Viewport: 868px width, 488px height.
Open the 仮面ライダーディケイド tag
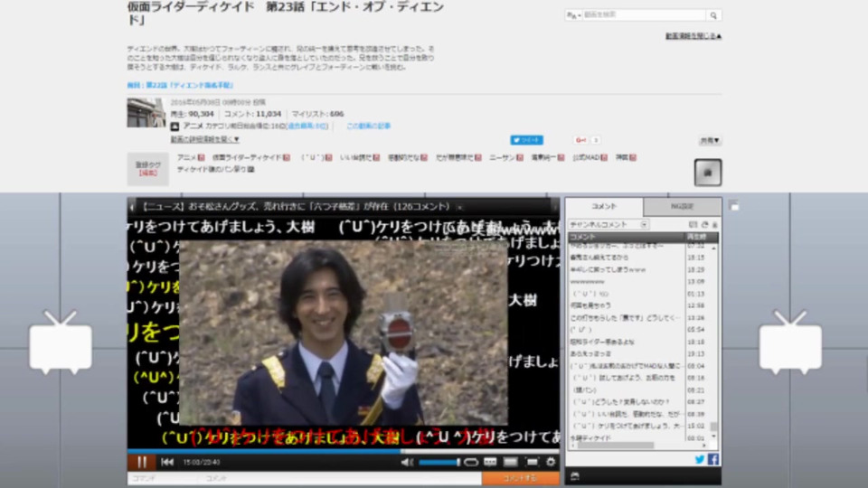pyautogui.click(x=248, y=157)
